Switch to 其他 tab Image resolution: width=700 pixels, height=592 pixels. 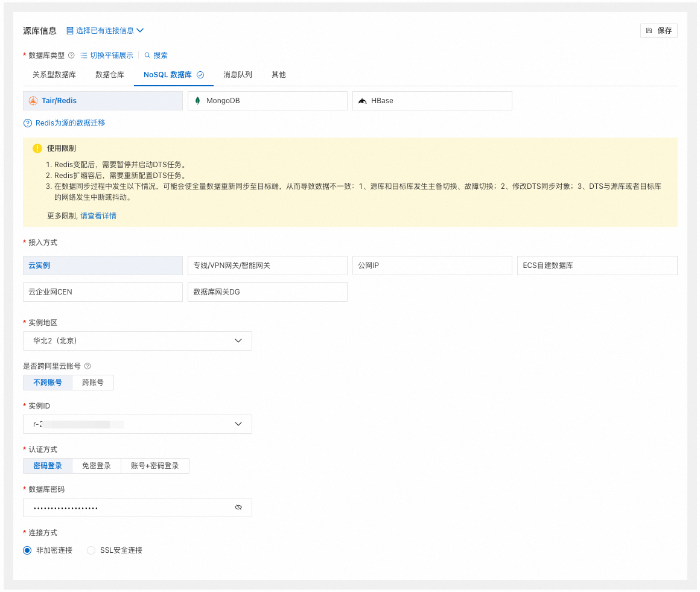[x=279, y=75]
